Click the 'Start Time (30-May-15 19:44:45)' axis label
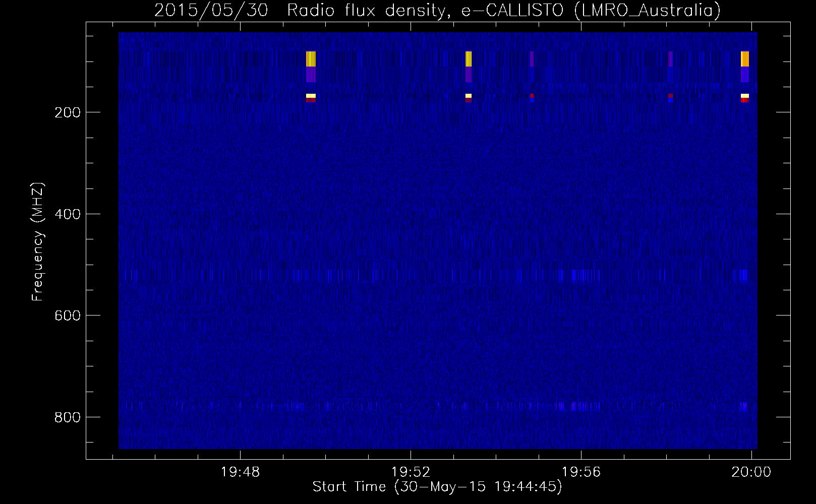 pyautogui.click(x=437, y=487)
